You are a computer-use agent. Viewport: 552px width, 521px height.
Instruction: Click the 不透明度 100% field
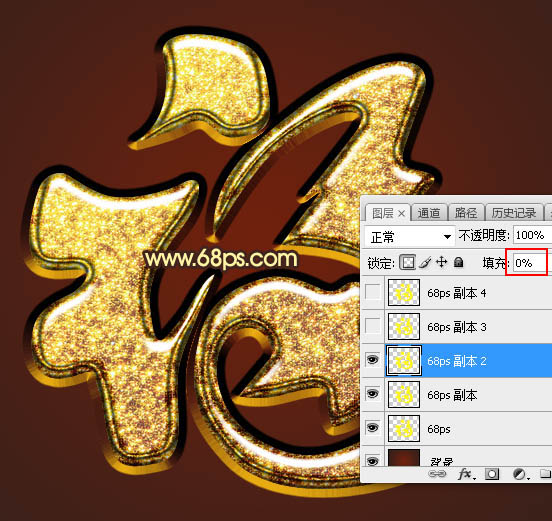click(532, 235)
